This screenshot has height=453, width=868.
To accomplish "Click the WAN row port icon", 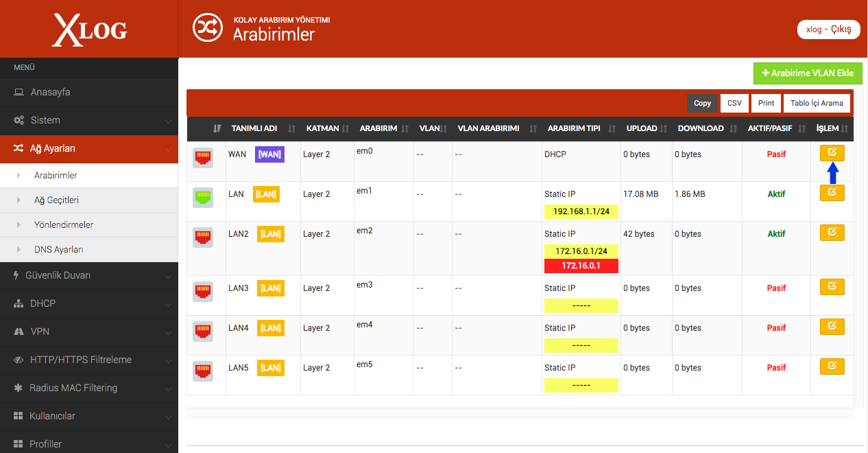I will (203, 158).
